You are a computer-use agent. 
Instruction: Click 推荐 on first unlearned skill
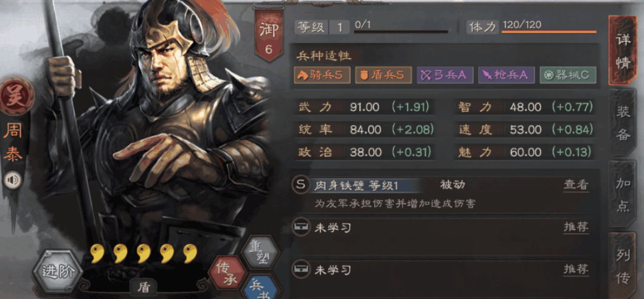(x=576, y=227)
